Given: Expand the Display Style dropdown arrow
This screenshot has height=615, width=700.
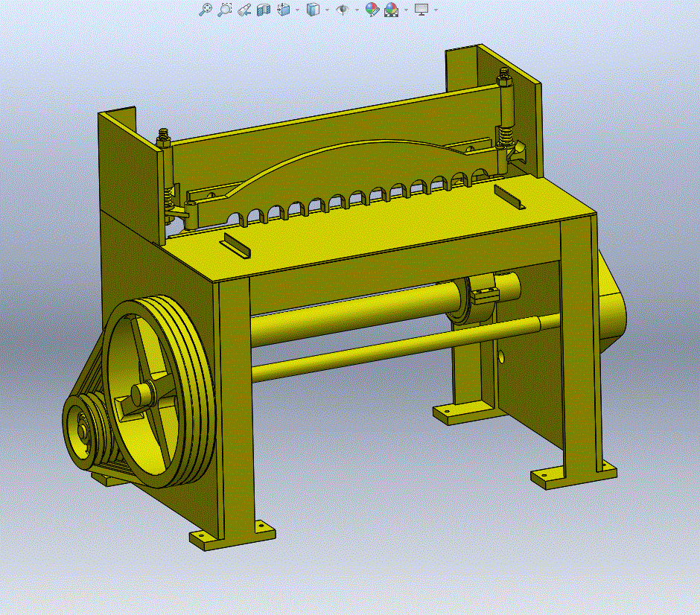Looking at the screenshot, I should tap(327, 10).
